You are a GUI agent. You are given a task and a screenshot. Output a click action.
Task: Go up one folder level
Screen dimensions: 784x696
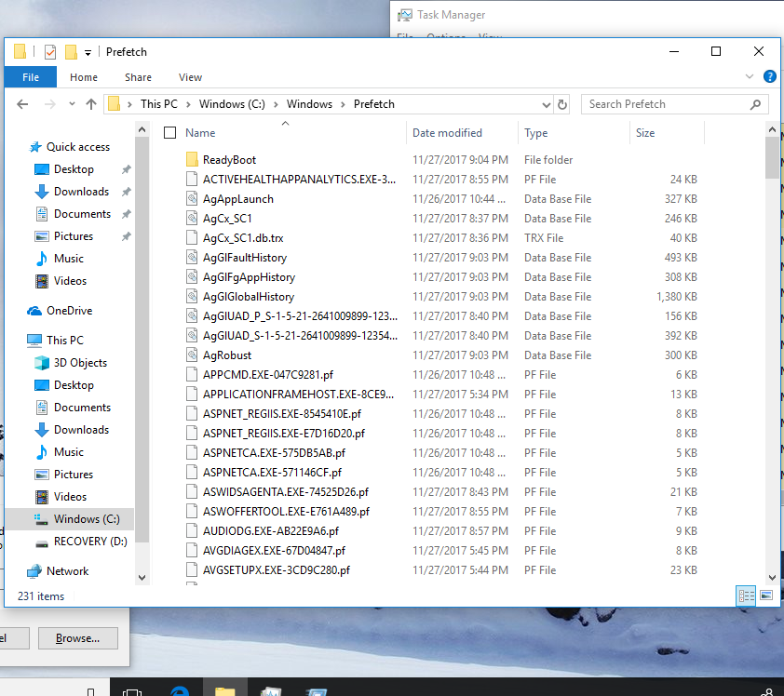click(x=91, y=104)
